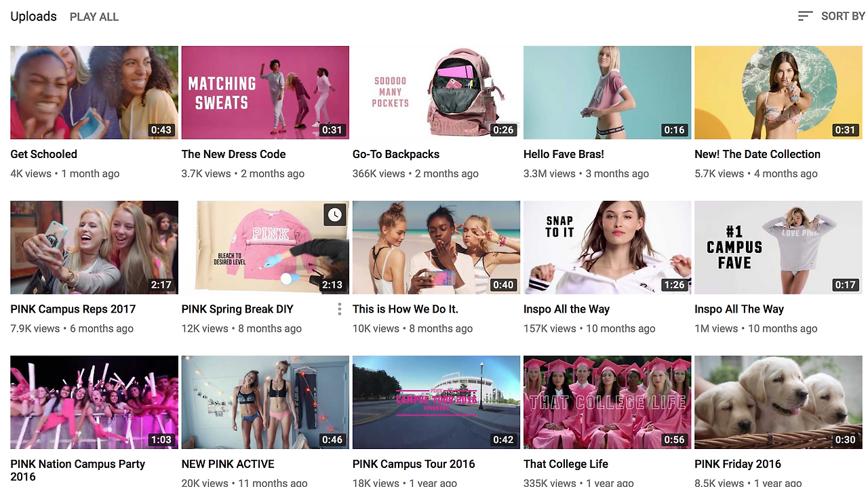Open the pink graduation gowns thumbnail

pyautogui.click(x=607, y=402)
